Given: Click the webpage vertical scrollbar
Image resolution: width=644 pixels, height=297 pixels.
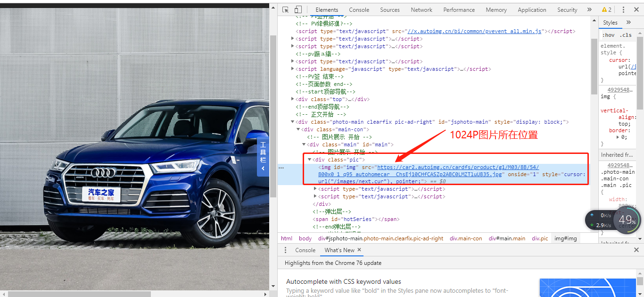Looking at the screenshot, I should 273,116.
